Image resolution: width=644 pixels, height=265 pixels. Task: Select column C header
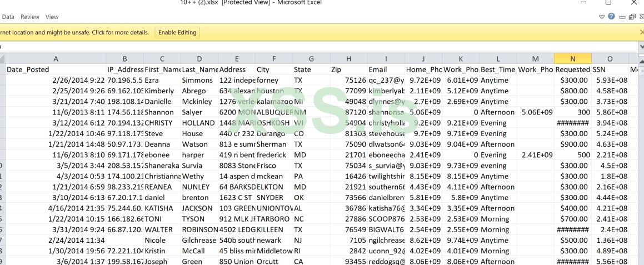(x=162, y=59)
